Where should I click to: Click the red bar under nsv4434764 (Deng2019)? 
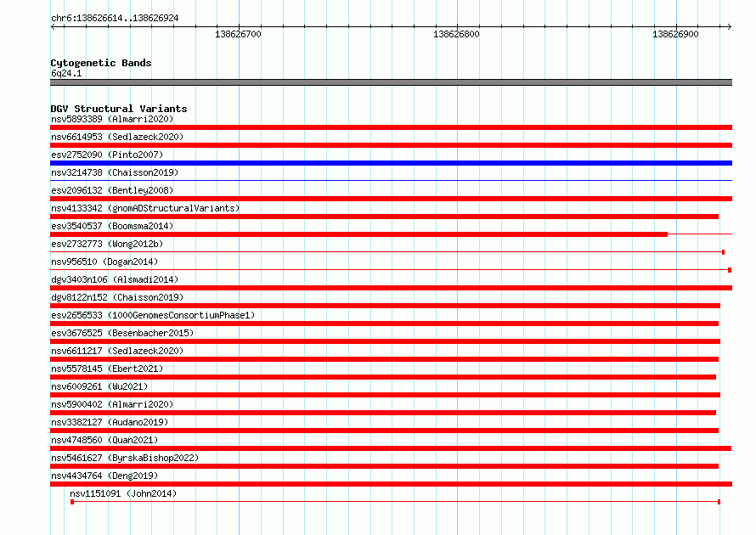(391, 484)
